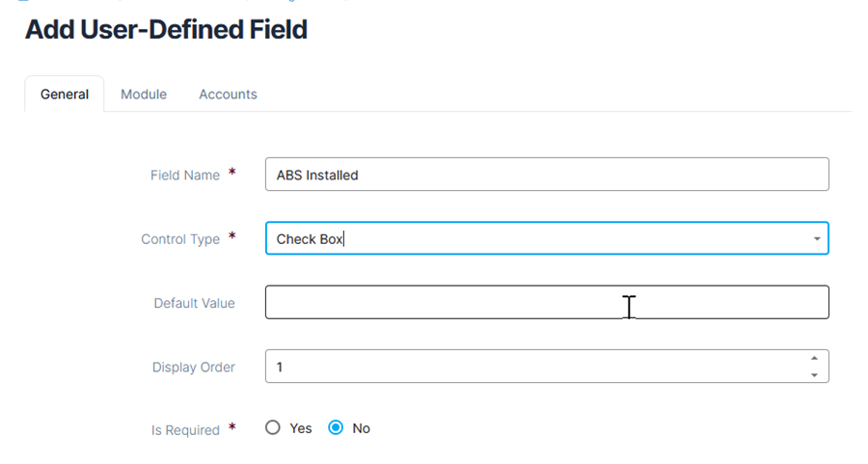Click the Default Value label
Viewport: 868px width, 464px height.
[x=194, y=303]
